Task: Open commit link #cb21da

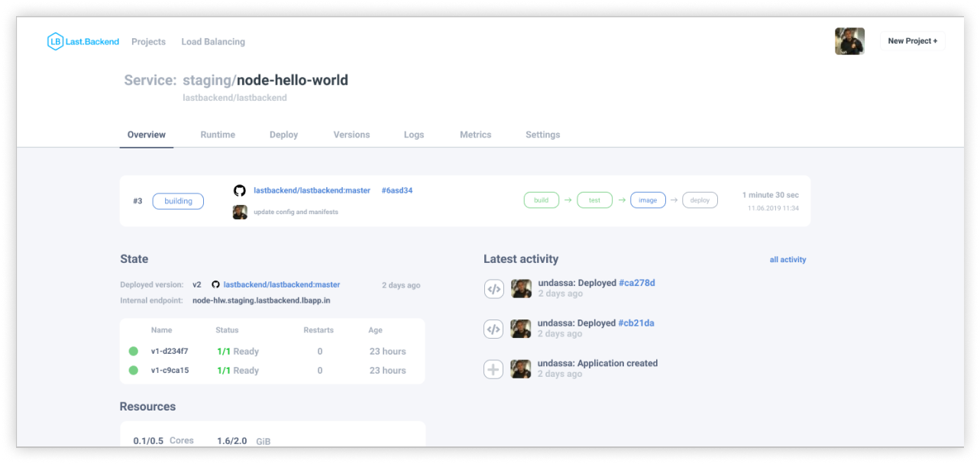Action: [636, 323]
